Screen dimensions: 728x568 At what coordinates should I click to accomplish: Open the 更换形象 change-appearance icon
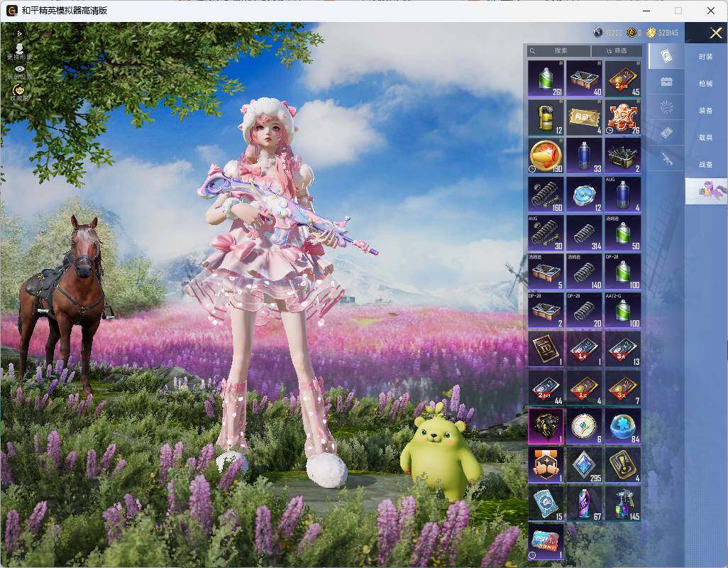[19, 51]
